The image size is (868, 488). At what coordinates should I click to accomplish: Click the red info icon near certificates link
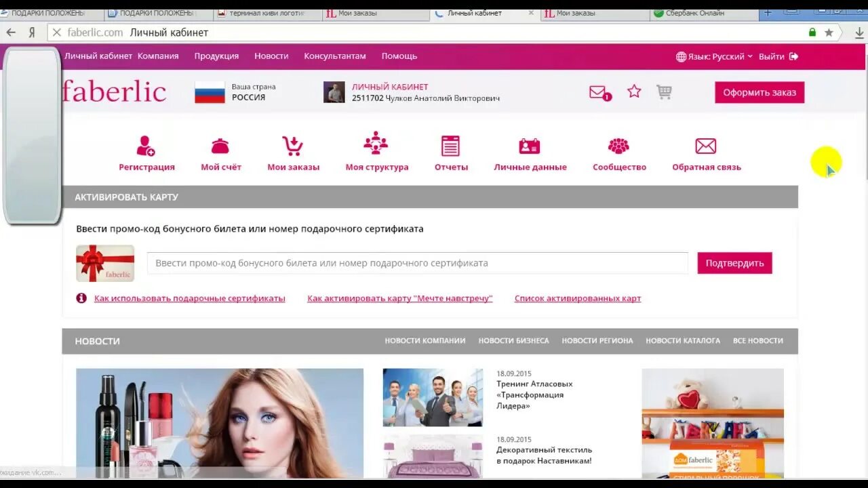pyautogui.click(x=81, y=298)
